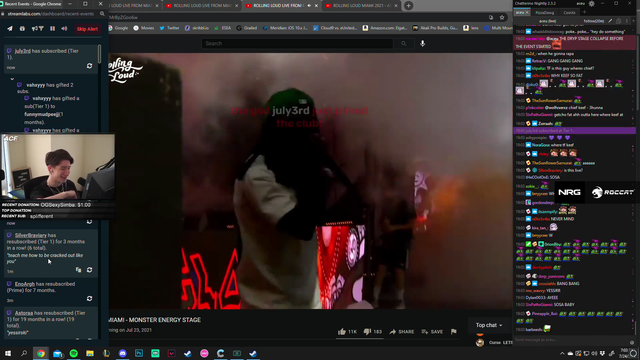This screenshot has height=360, width=640.
Task: Open the Chatterino split three-dot menu
Action: (x=627, y=21)
